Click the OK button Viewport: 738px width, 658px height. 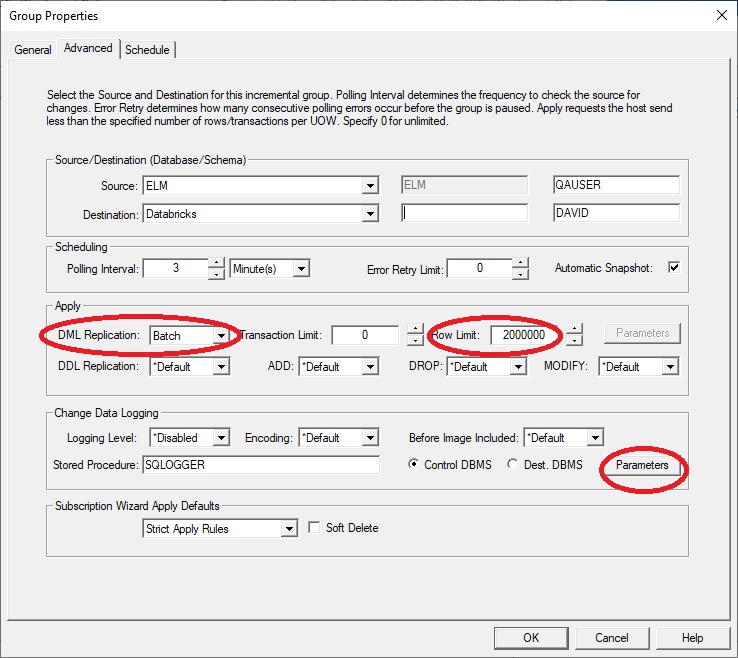[x=531, y=637]
